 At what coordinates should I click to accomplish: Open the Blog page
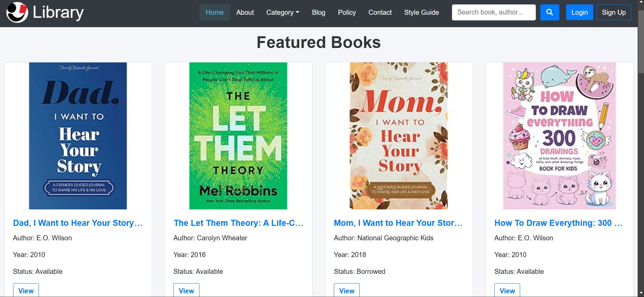pos(318,12)
